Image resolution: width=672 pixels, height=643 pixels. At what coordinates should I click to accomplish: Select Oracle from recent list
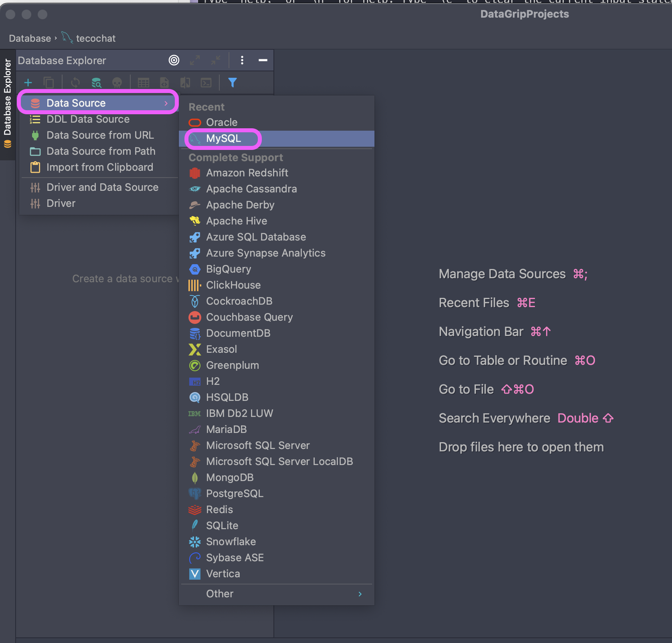pyautogui.click(x=277, y=122)
